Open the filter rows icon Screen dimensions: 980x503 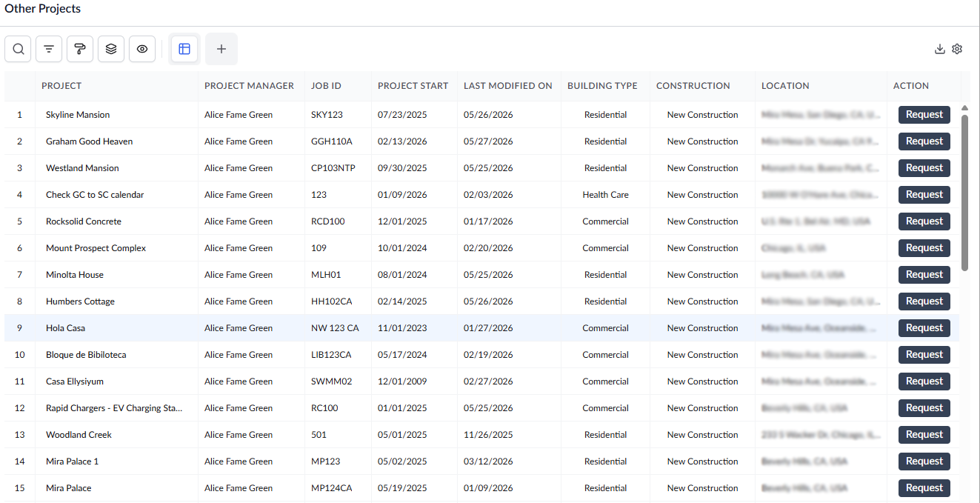coord(49,49)
